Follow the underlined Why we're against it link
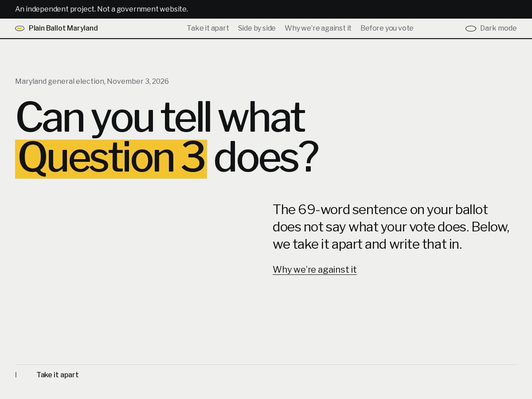532x399 pixels. point(315,270)
